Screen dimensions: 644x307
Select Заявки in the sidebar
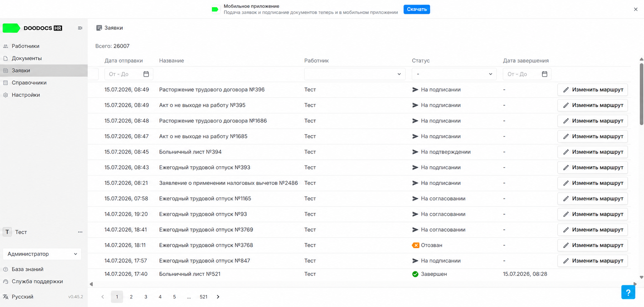[44, 71]
